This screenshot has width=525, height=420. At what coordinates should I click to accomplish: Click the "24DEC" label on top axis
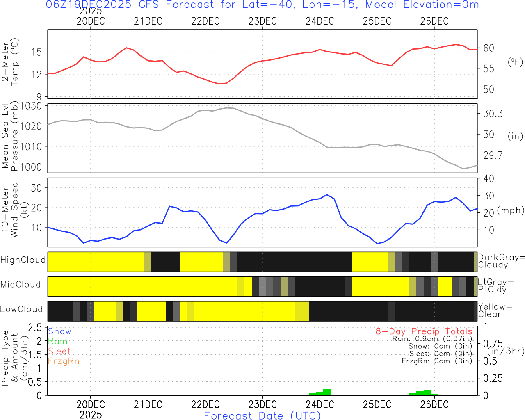tap(320, 21)
